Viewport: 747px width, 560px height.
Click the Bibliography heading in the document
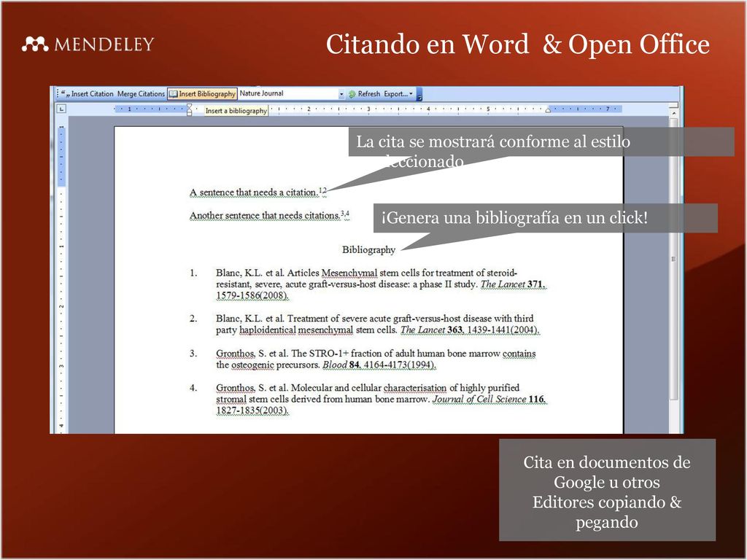(368, 249)
